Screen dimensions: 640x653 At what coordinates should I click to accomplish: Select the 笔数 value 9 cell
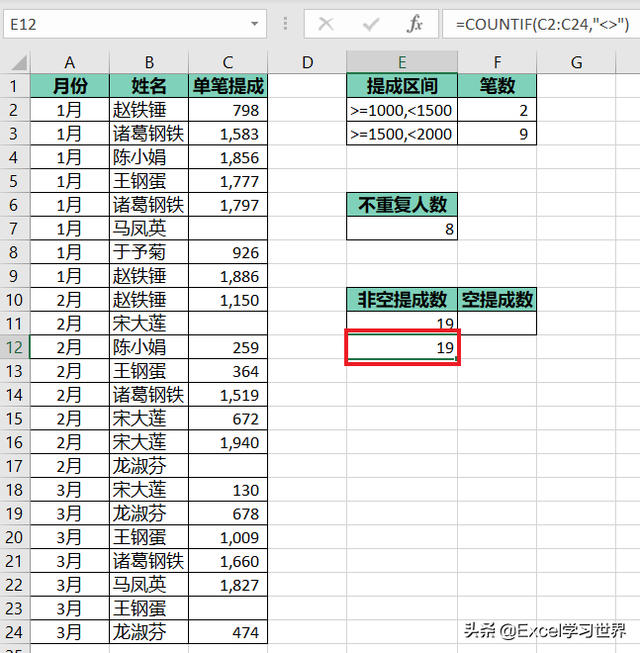coord(497,134)
